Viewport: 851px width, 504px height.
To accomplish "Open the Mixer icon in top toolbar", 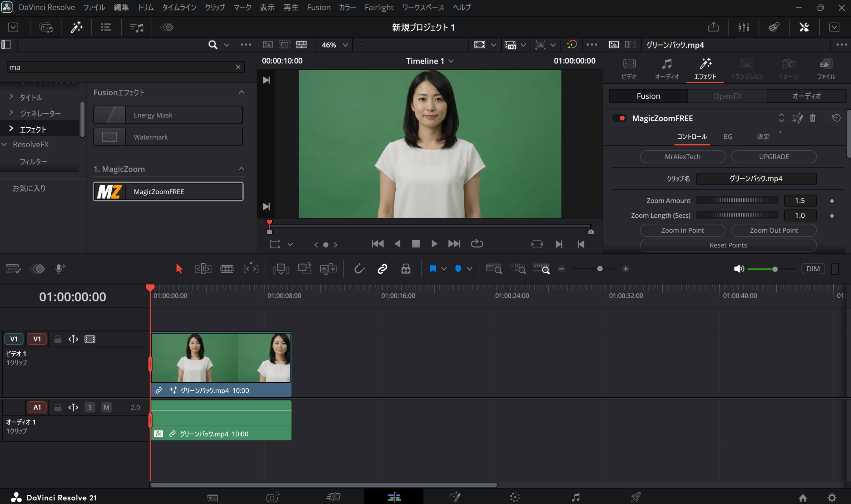I will tap(744, 27).
